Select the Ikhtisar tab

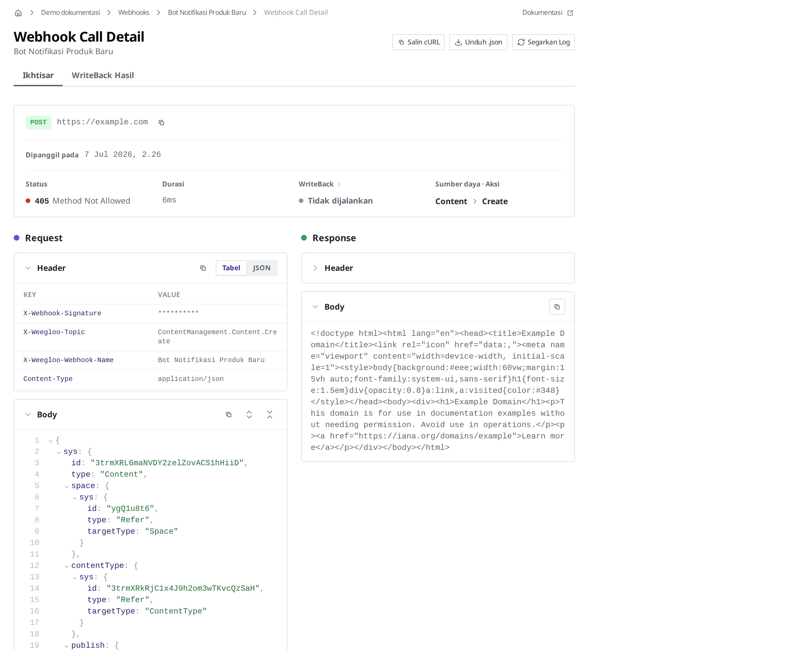point(38,75)
